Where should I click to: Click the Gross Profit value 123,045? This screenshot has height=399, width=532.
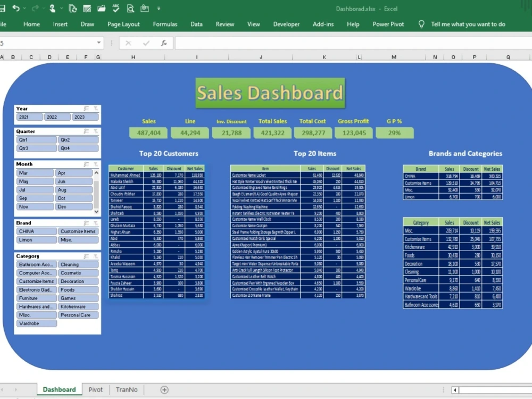point(354,133)
